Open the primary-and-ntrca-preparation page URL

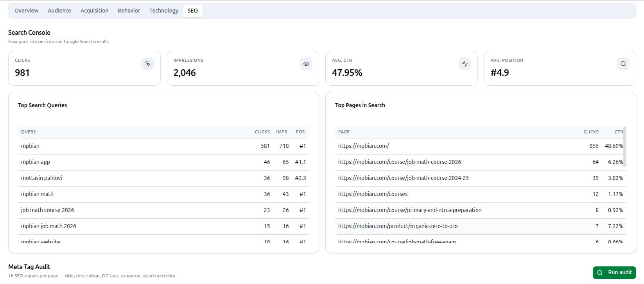pyautogui.click(x=410, y=210)
